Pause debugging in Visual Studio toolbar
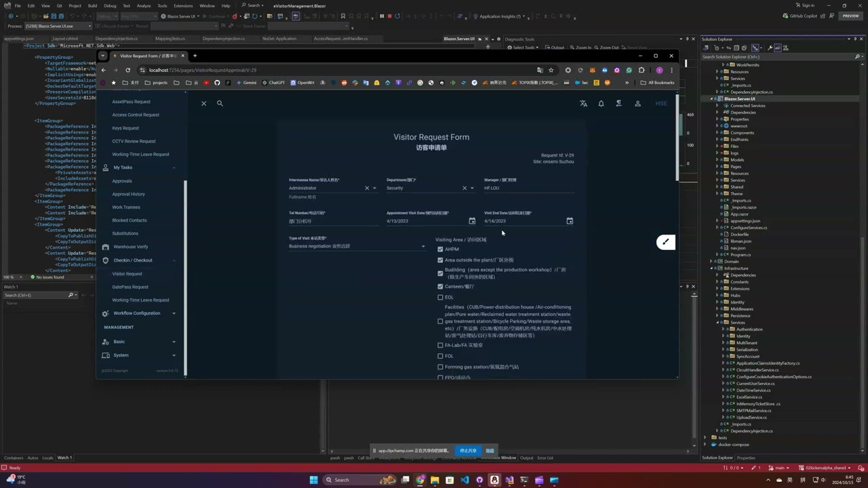Viewport: 868px width, 488px height. point(382,16)
